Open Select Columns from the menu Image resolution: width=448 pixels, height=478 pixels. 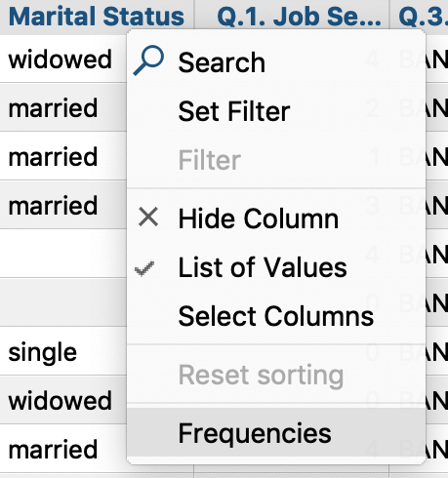pos(276,316)
